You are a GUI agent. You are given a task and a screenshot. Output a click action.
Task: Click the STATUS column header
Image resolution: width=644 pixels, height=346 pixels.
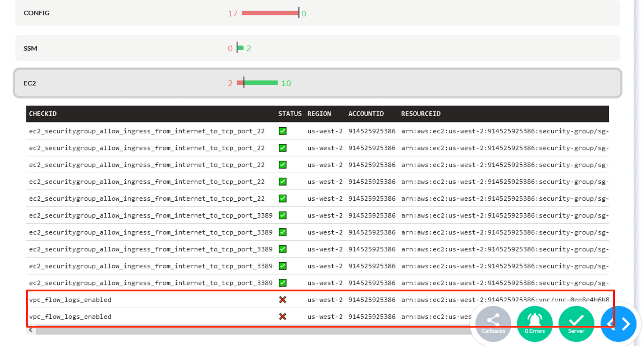(x=290, y=114)
